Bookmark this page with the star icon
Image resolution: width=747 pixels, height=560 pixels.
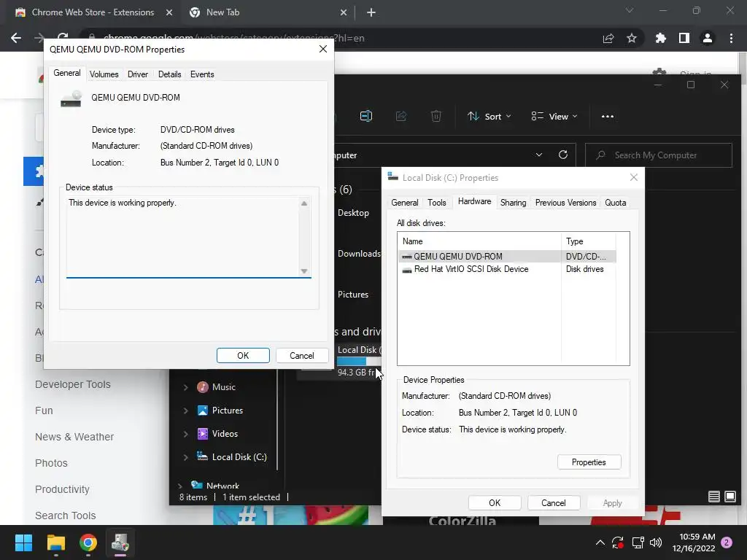pos(632,38)
